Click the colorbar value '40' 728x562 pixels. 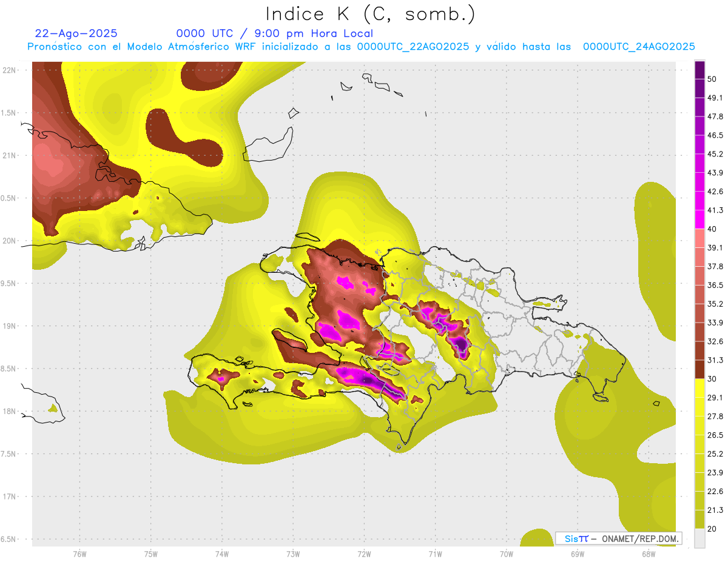[713, 229]
